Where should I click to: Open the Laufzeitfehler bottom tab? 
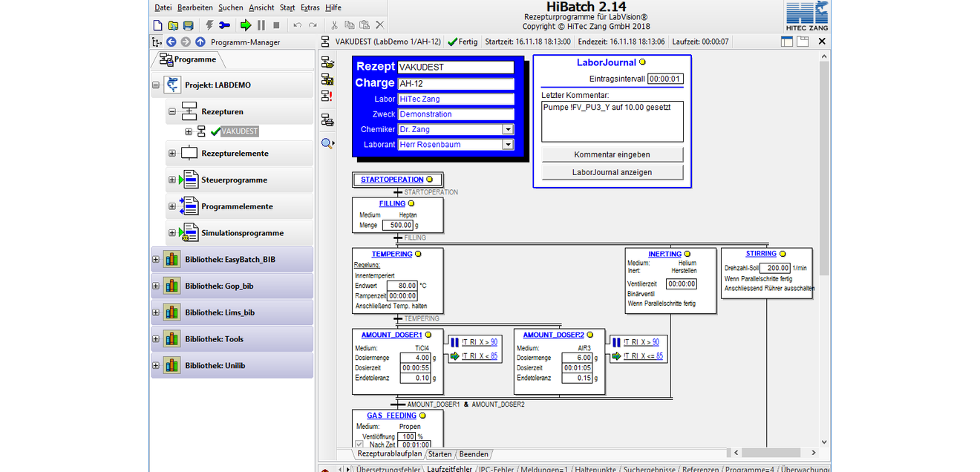pyautogui.click(x=449, y=469)
